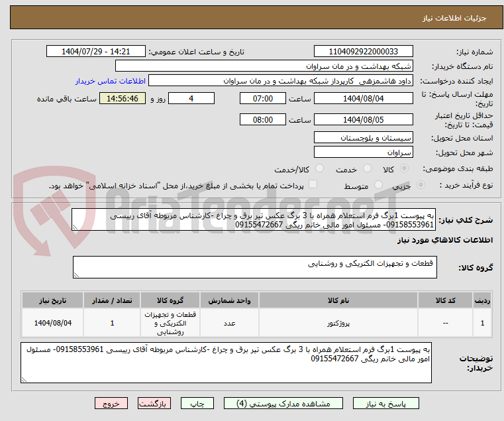Click the announcement date field 1404/07/29 - 14:21

point(96,52)
